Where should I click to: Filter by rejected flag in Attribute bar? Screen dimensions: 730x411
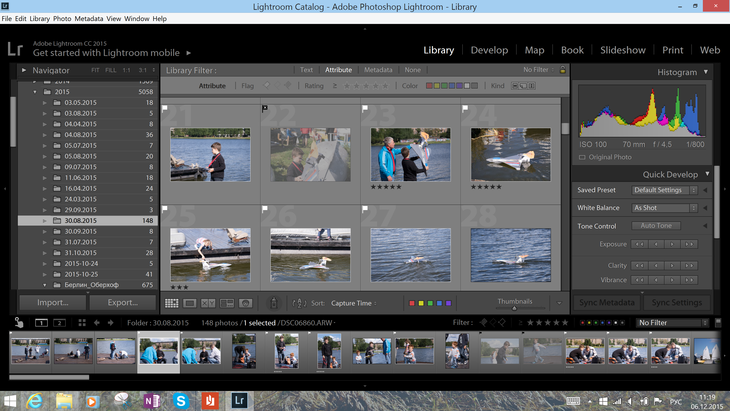tap(288, 86)
